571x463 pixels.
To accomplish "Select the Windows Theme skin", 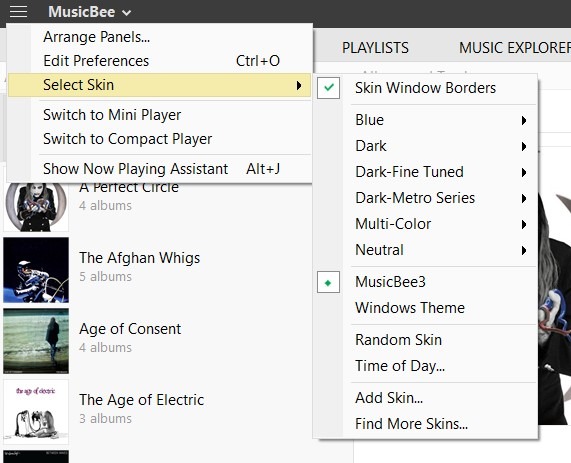I will tap(425, 308).
